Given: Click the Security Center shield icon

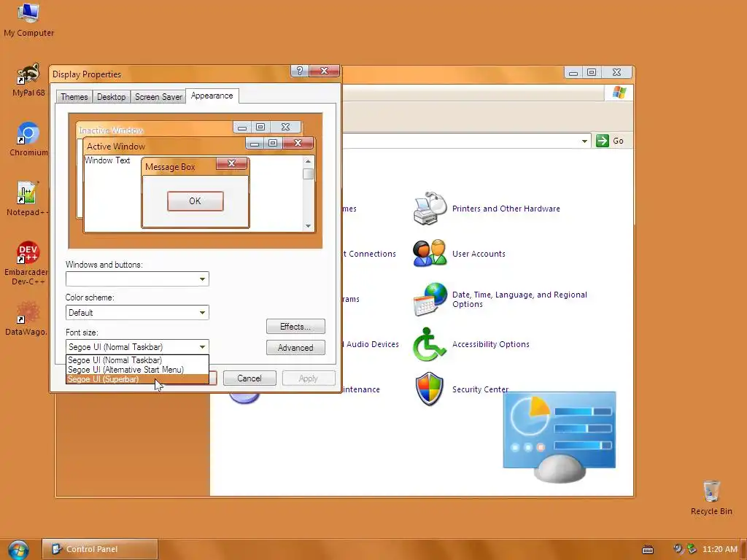Looking at the screenshot, I should (x=430, y=389).
